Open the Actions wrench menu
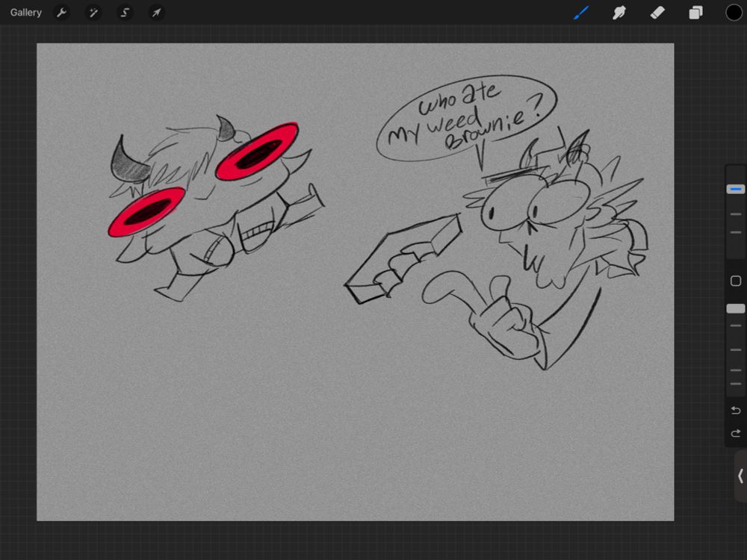747x560 pixels. (61, 13)
